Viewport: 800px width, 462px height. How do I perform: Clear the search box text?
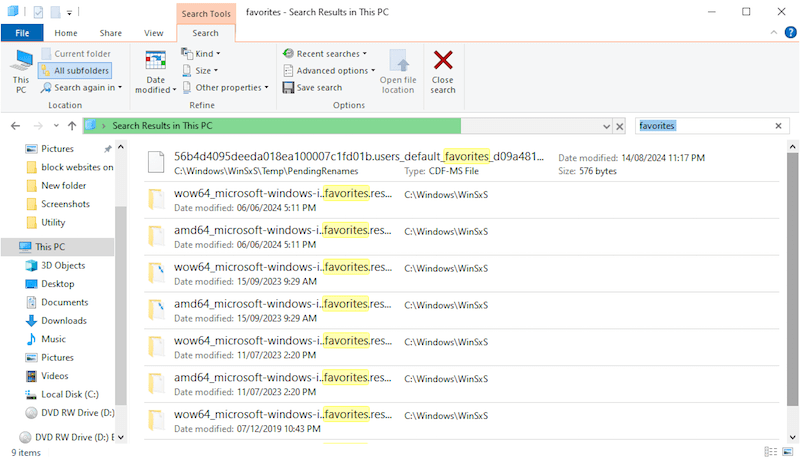coord(779,126)
